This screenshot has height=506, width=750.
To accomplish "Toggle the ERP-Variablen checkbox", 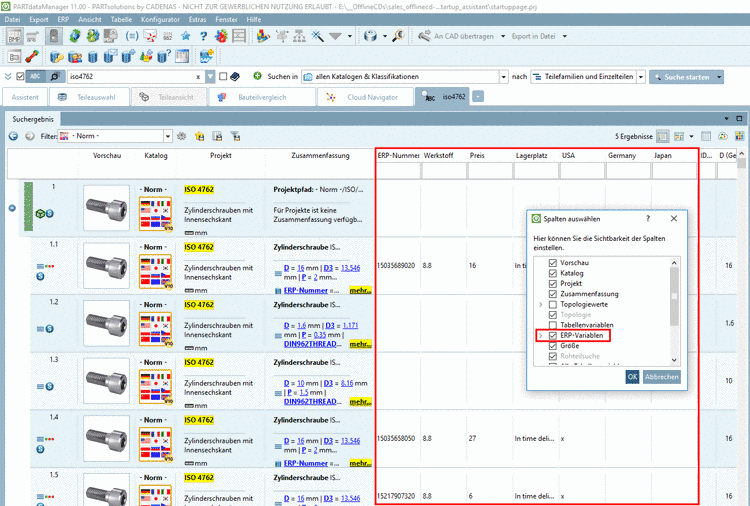I will [552, 336].
